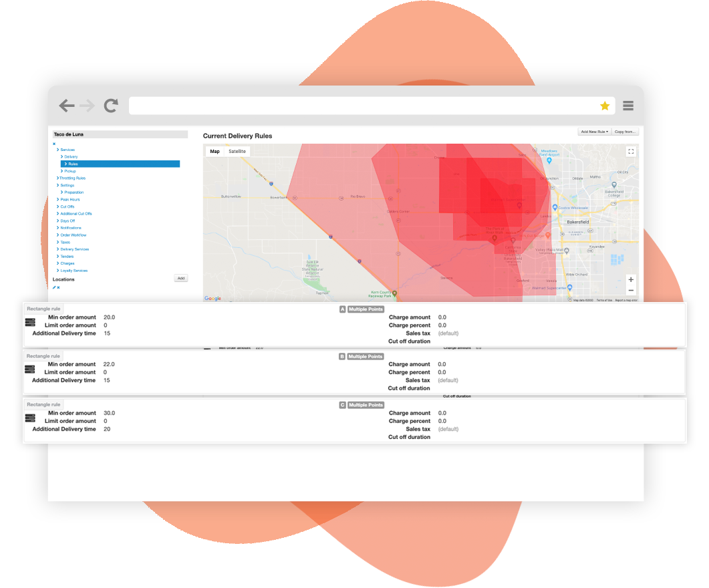Open the Tenders tree item
This screenshot has height=588, width=709.
coord(67,257)
